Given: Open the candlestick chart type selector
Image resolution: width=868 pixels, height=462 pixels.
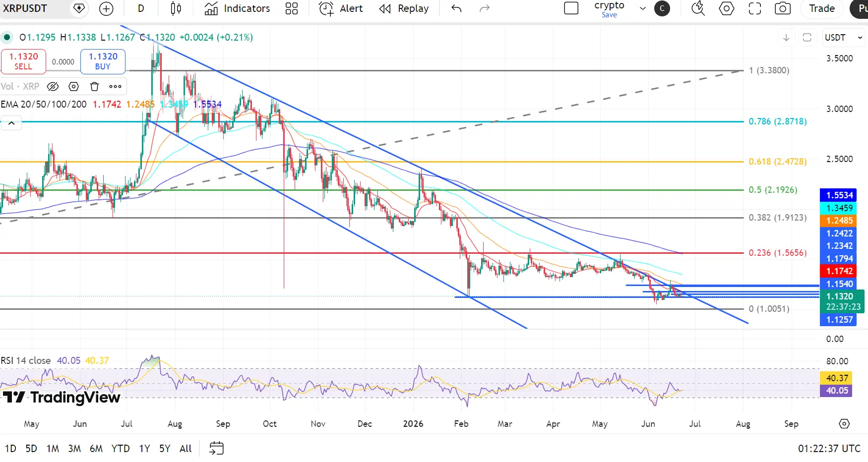Looking at the screenshot, I should [x=176, y=8].
